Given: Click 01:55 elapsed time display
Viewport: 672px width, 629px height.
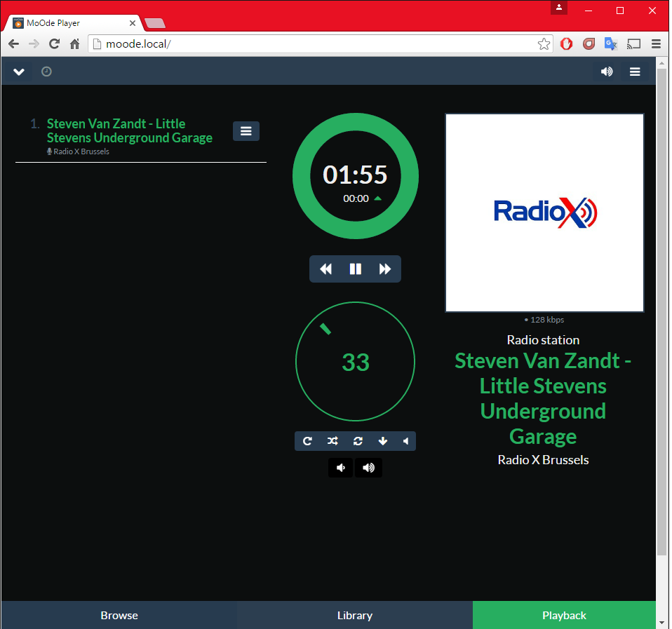Looking at the screenshot, I should (x=355, y=175).
